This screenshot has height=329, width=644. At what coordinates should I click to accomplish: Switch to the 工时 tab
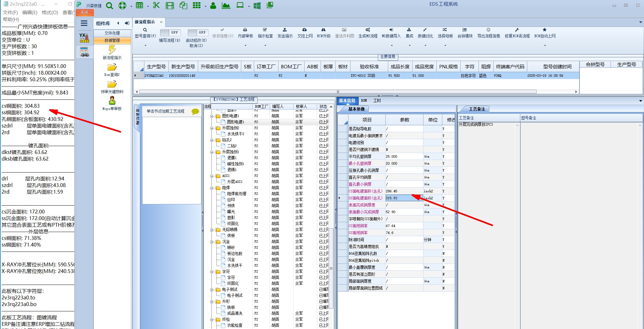click(377, 101)
